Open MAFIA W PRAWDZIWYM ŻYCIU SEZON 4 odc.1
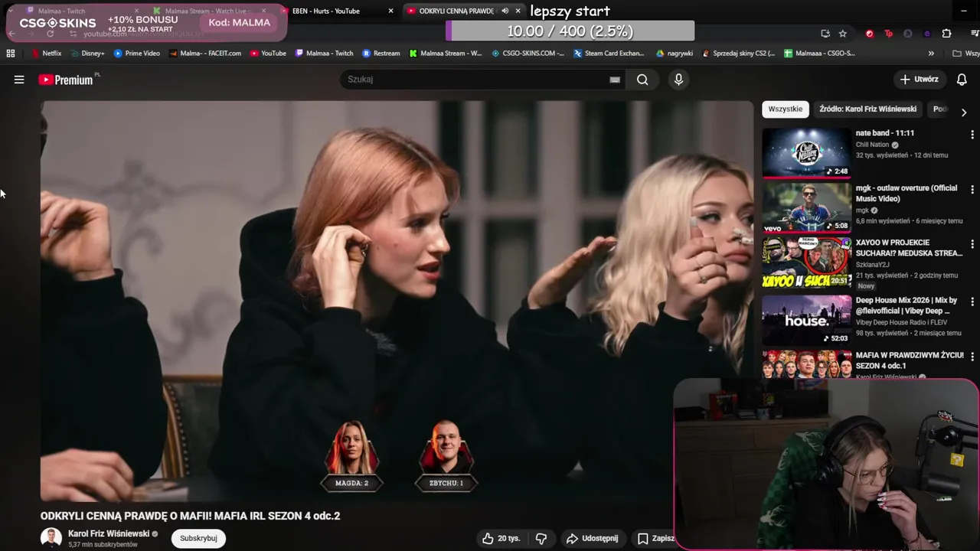The image size is (980, 551). (x=910, y=360)
